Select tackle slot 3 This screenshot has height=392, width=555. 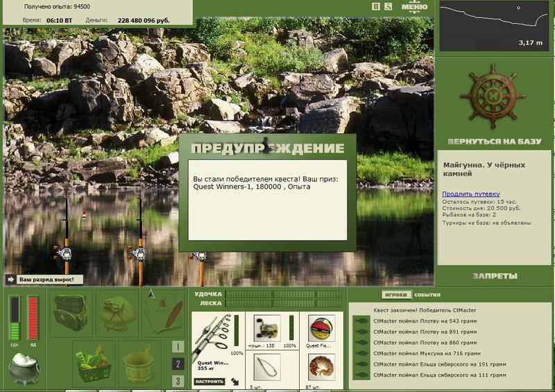[x=178, y=381]
